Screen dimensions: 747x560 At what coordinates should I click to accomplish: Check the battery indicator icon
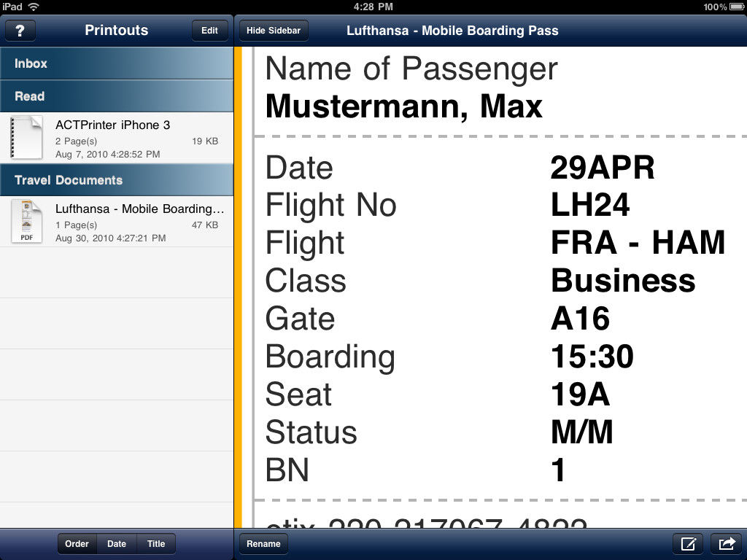point(737,7)
